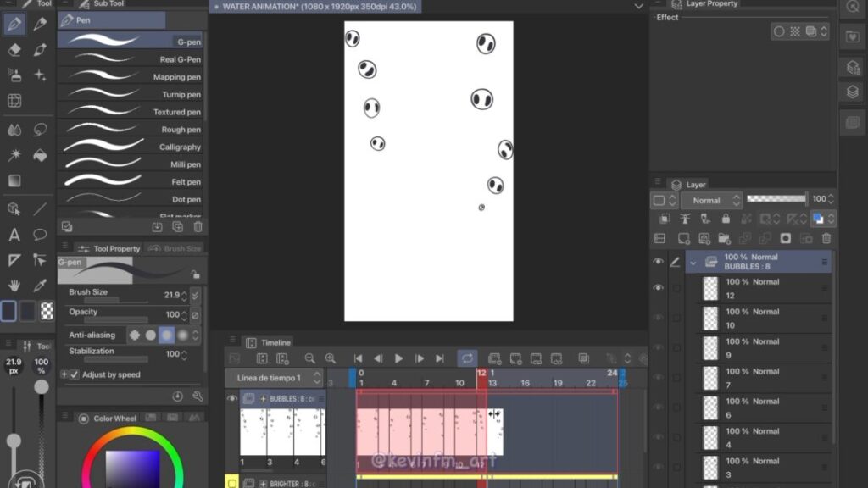Play the animation in the Timeline

pos(398,358)
